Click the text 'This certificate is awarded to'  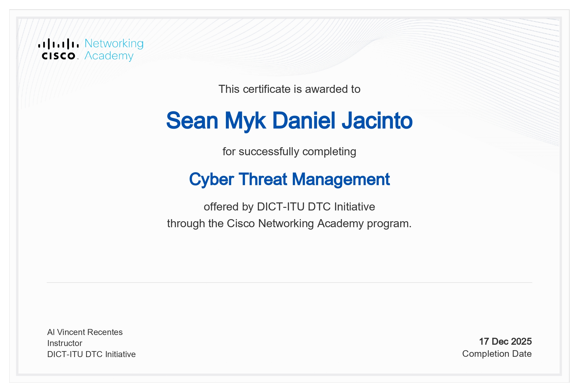pyautogui.click(x=289, y=88)
